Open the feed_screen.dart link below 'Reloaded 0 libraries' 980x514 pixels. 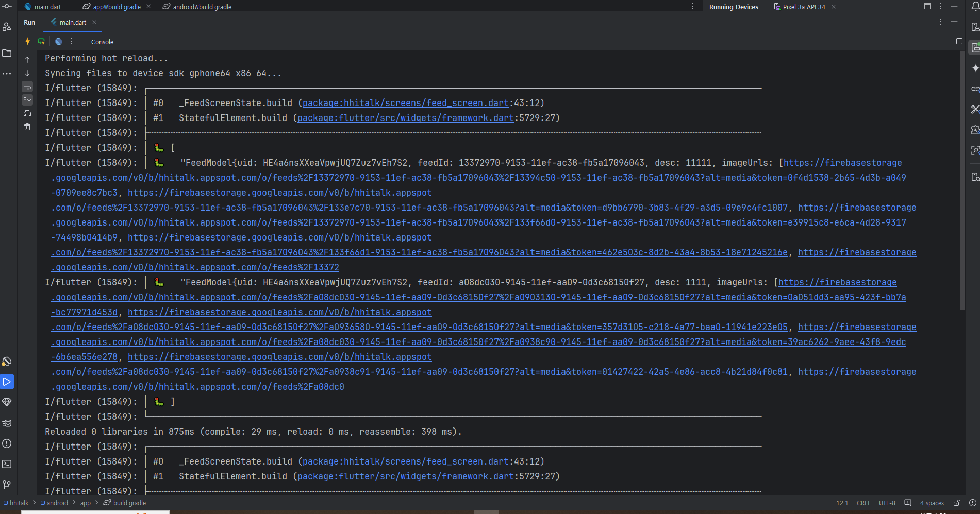pos(405,461)
